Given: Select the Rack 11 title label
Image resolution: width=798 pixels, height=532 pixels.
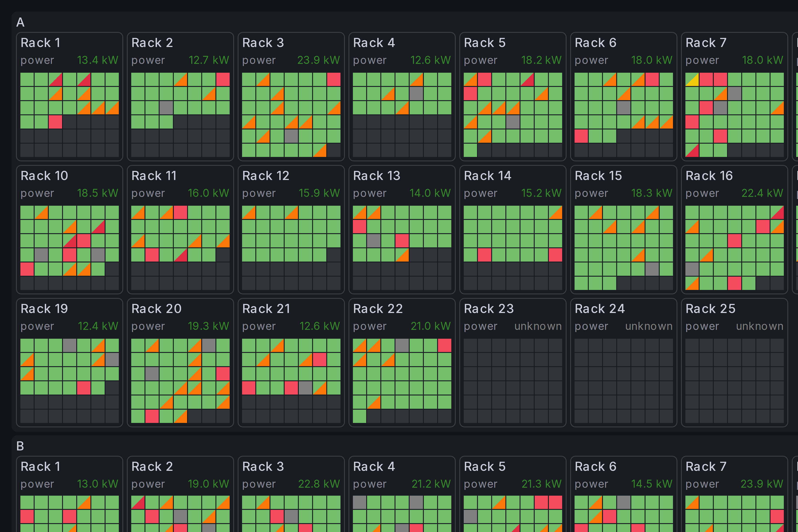Looking at the screenshot, I should pyautogui.click(x=154, y=176).
